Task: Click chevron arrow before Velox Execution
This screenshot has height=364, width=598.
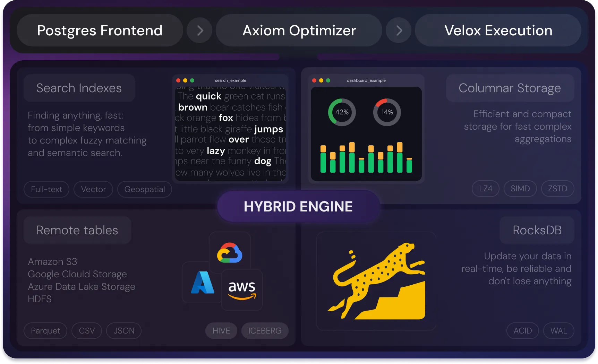Action: 399,31
